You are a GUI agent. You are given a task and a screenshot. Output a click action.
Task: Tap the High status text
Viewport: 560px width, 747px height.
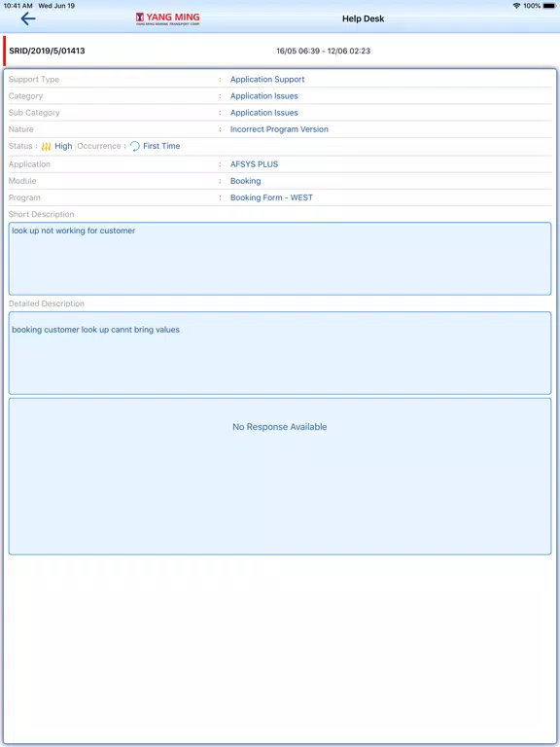[x=63, y=146]
